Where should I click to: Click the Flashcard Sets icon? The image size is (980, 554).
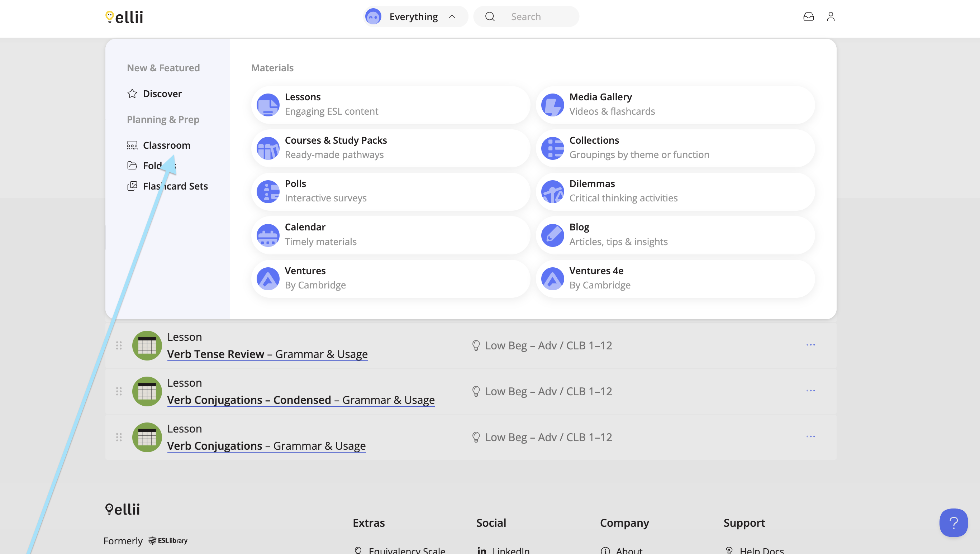(x=132, y=186)
